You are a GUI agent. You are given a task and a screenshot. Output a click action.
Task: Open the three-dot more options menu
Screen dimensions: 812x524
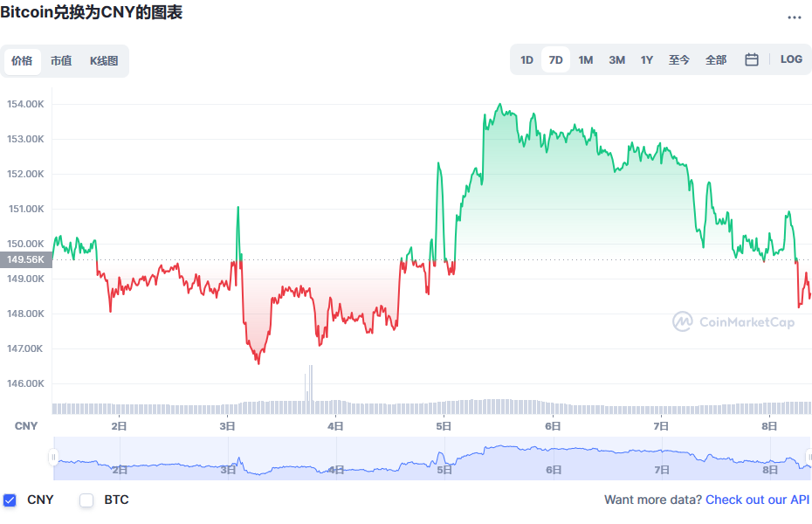tap(794, 17)
